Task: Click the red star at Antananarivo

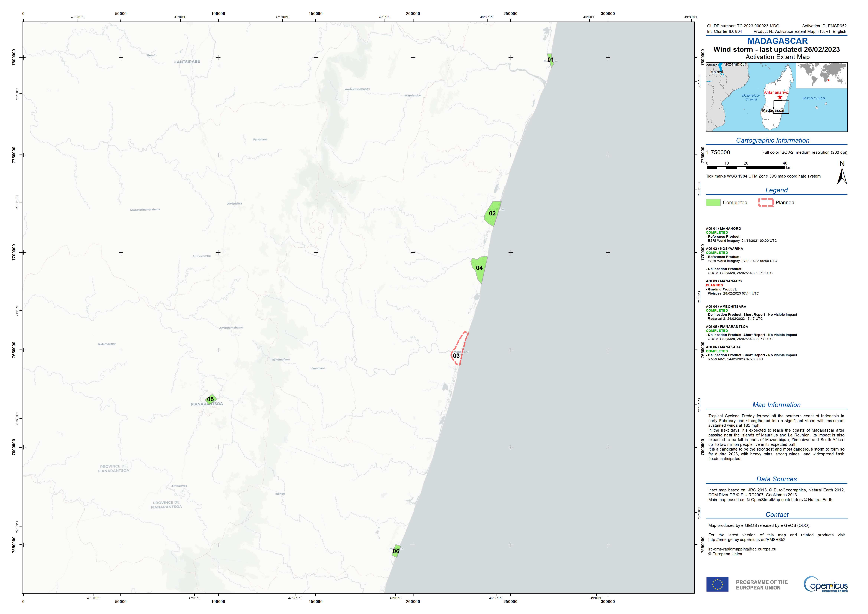Action: [779, 97]
